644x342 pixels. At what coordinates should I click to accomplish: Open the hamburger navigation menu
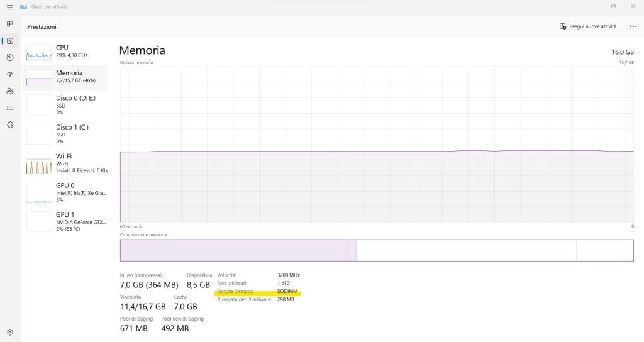click(9, 6)
